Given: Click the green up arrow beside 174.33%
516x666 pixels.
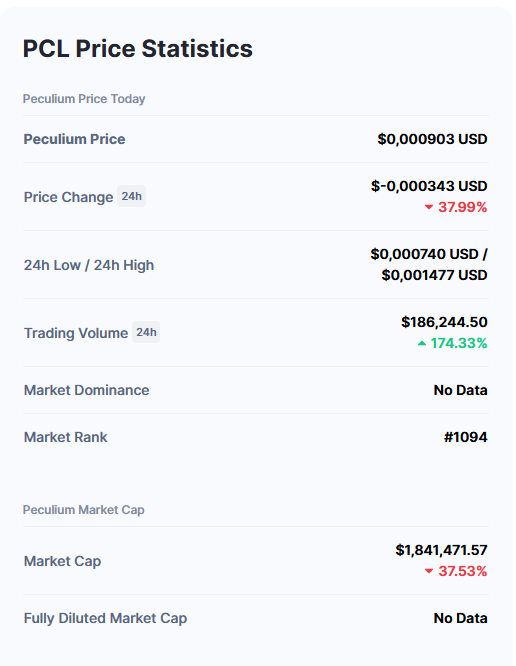Looking at the screenshot, I should (x=422, y=343).
